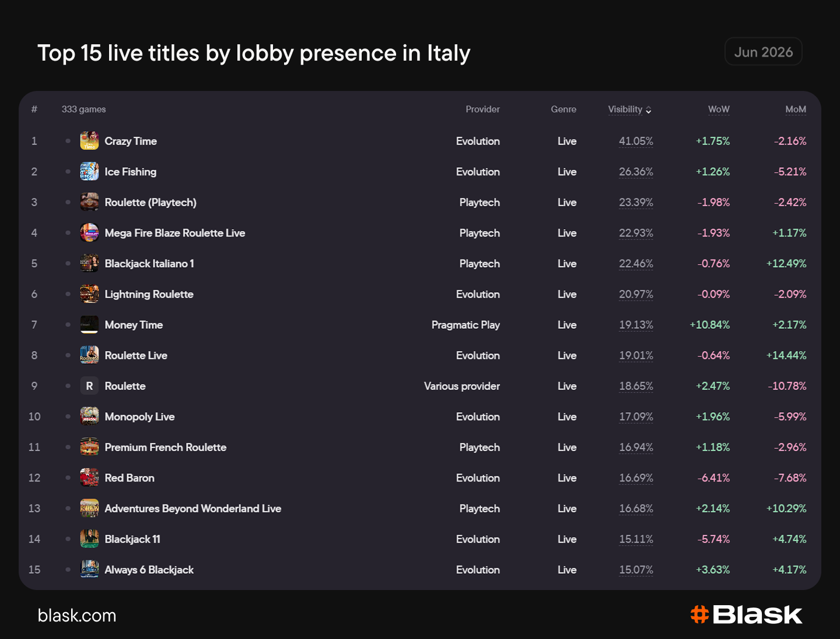The image size is (840, 639).
Task: Select the Always 6 Blackjack icon
Action: (x=89, y=570)
